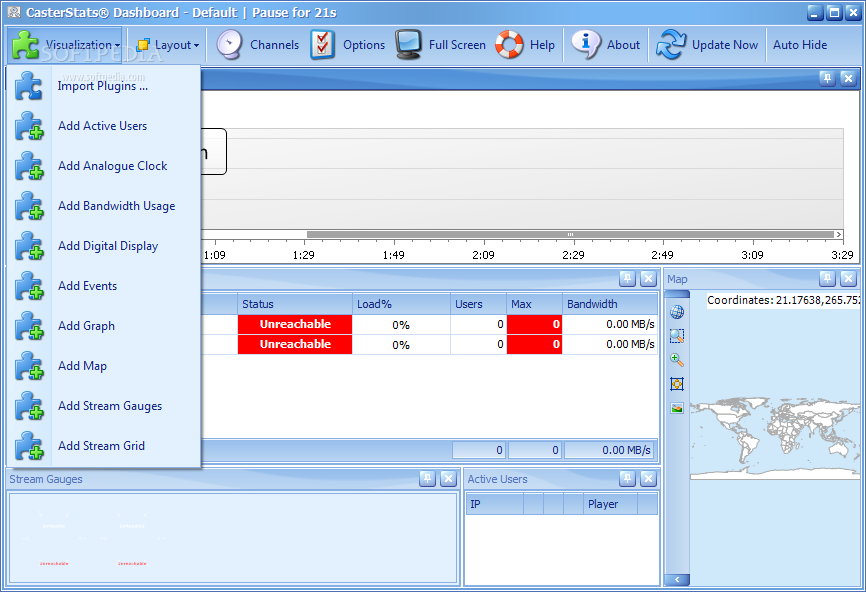Click the fit-to-extent icon in Map toolbar
The width and height of the screenshot is (866, 592).
(x=677, y=384)
